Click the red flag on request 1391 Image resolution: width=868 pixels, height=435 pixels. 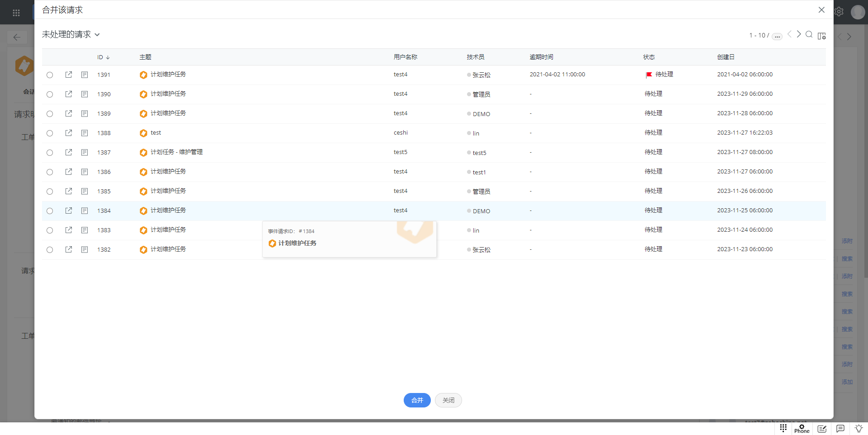(649, 75)
